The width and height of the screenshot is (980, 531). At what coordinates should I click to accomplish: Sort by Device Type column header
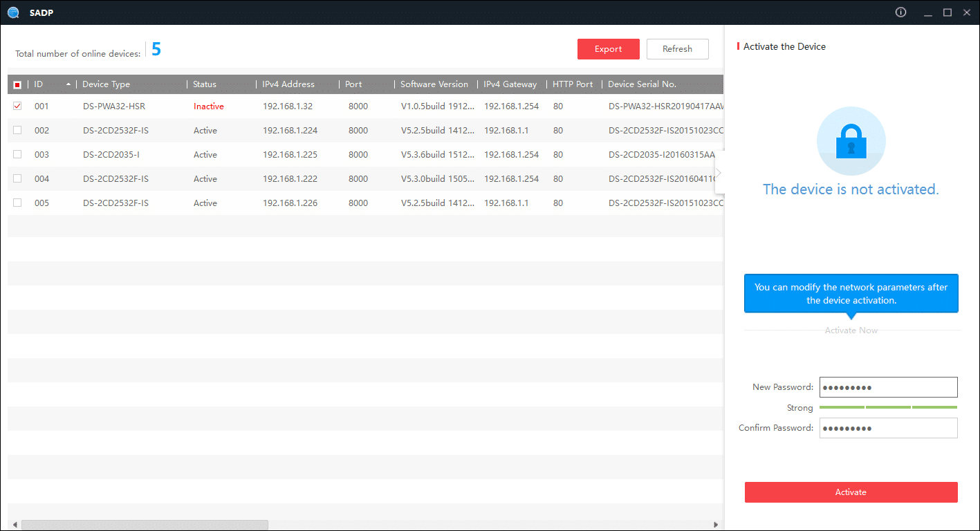pos(106,84)
